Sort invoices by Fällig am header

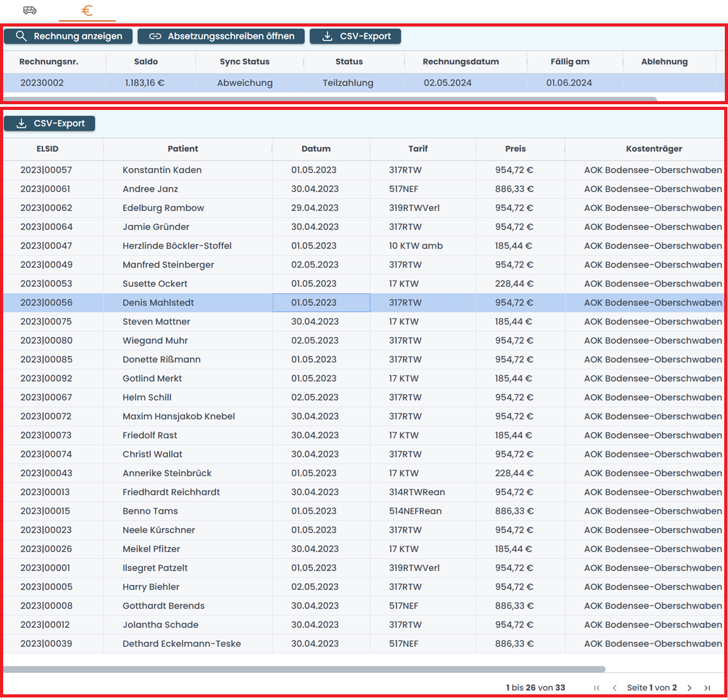[x=570, y=62]
